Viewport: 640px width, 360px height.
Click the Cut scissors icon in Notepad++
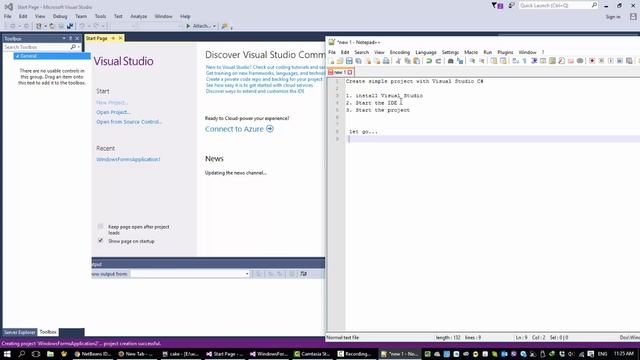[x=398, y=61]
